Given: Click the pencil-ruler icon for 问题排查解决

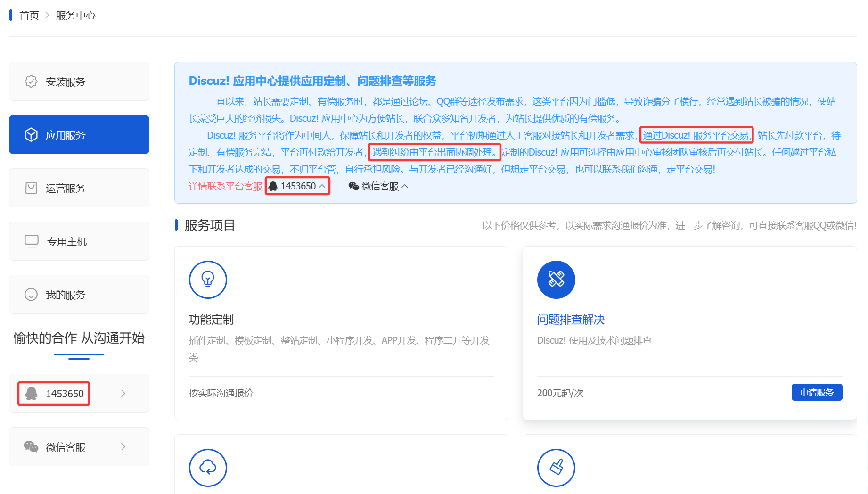Looking at the screenshot, I should click(x=556, y=280).
